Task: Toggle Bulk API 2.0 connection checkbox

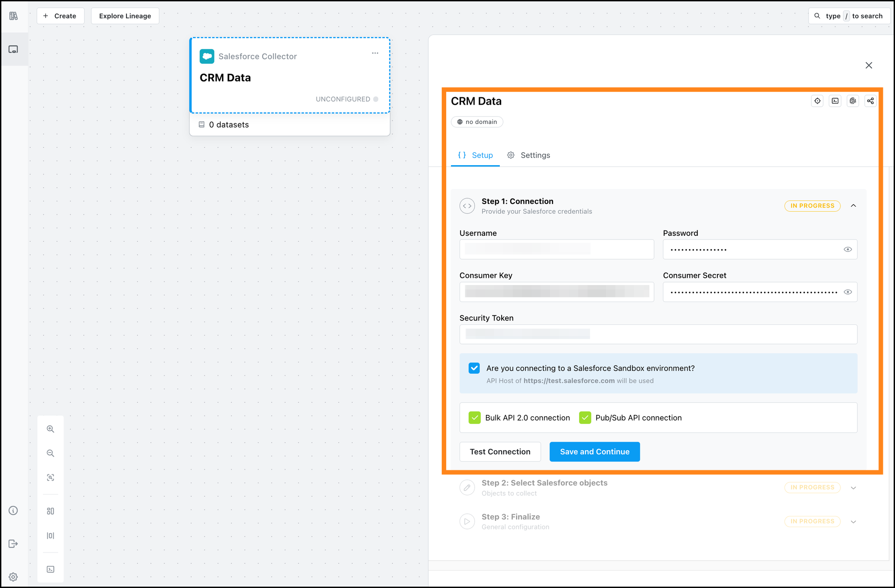Action: (x=474, y=418)
